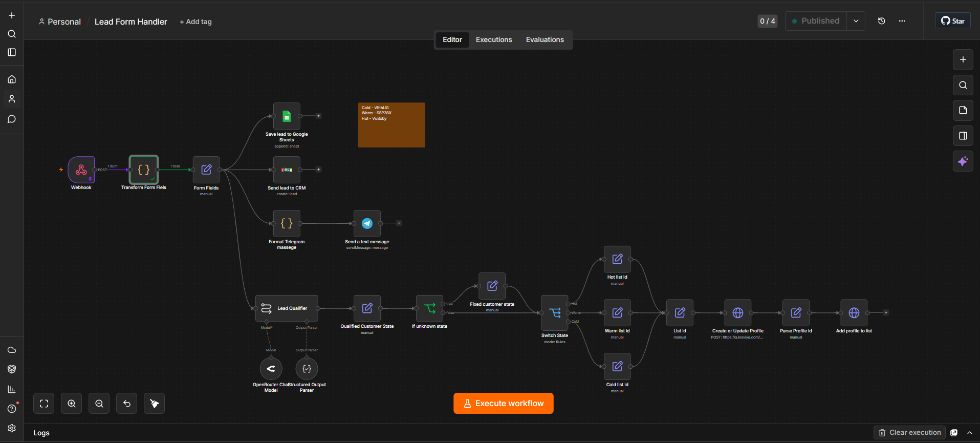Click the zoom in canvas button
Screen dimensions: 980x443
[x=72, y=404]
